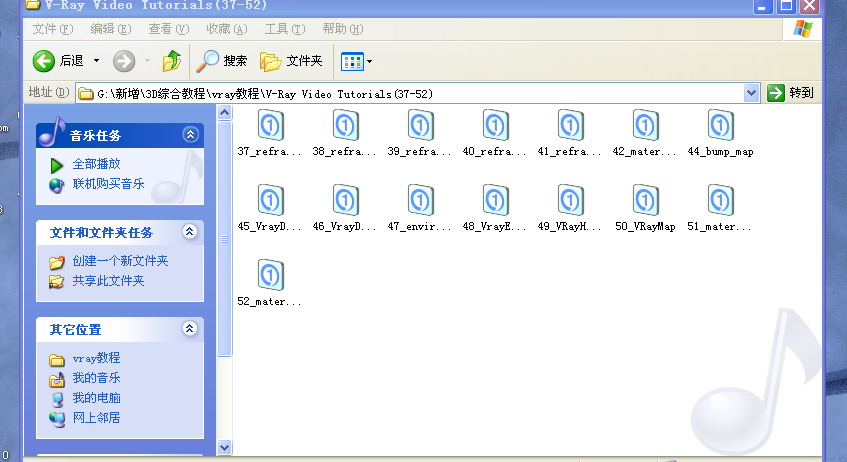
Task: Collapse the 其它位置 panel
Action: pyautogui.click(x=190, y=329)
